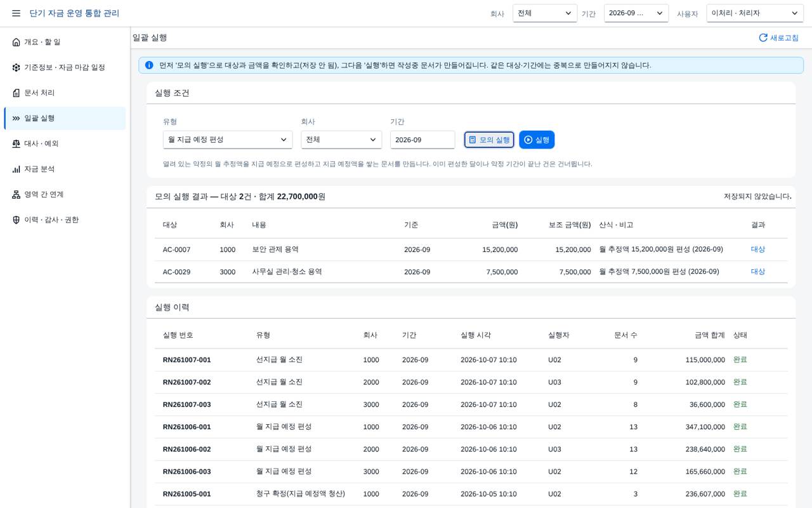This screenshot has width=812, height=508.
Task: Click the shield icon for 이력 · 감사 · 권한
Action: [16, 220]
